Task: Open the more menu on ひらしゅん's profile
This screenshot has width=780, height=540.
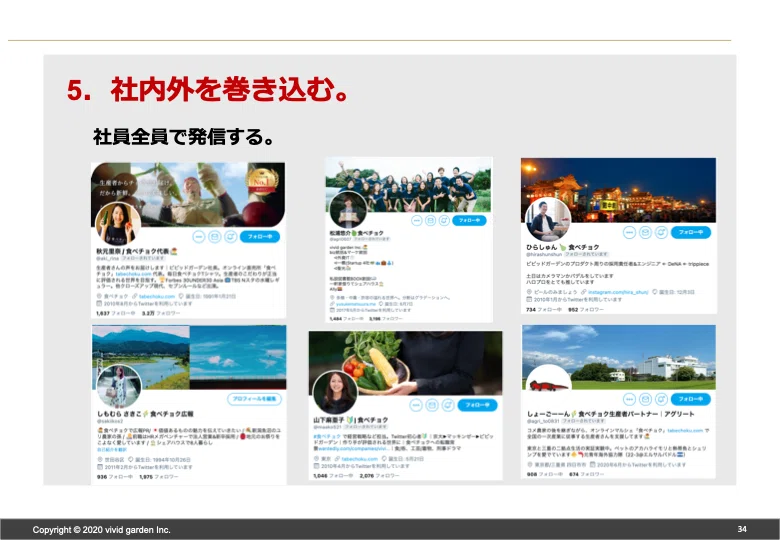Action: click(x=630, y=232)
